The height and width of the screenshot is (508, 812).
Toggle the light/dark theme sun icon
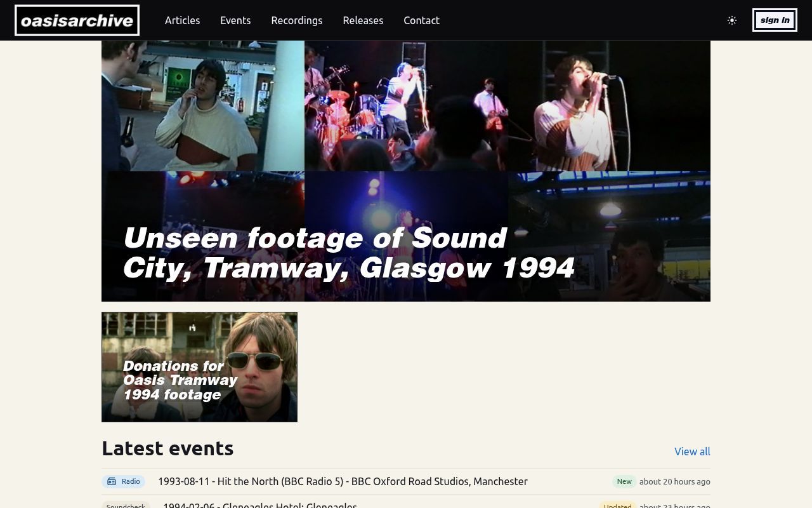click(x=732, y=20)
